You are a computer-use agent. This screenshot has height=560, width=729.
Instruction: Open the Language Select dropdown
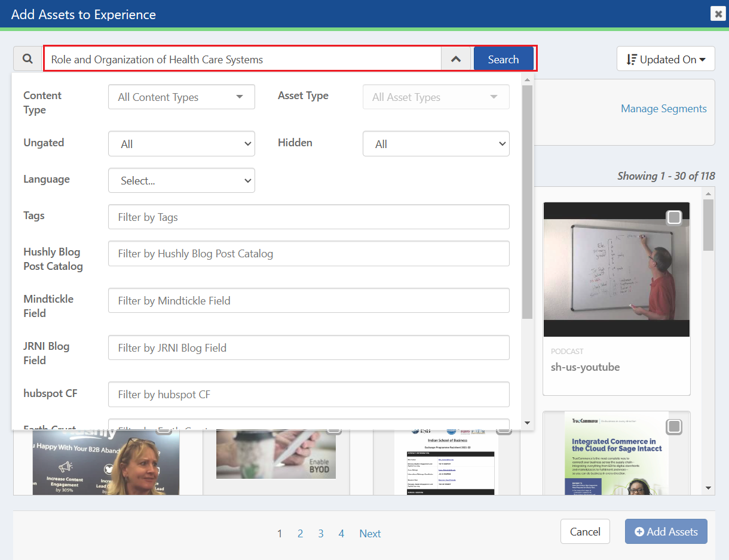(x=182, y=180)
